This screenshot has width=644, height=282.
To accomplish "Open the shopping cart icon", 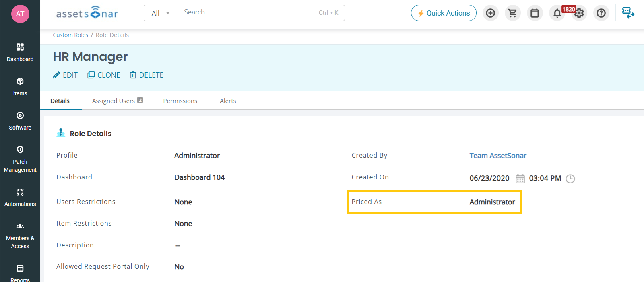I will [512, 13].
